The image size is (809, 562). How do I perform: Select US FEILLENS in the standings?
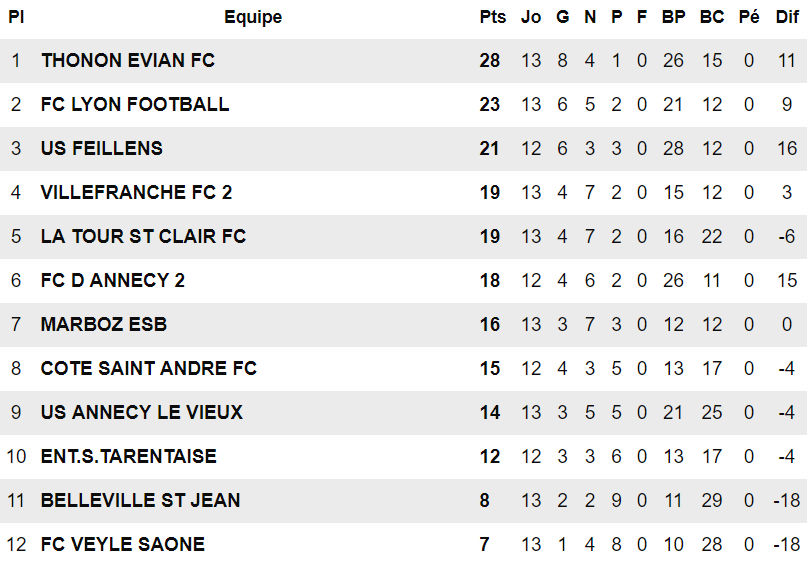pos(101,148)
